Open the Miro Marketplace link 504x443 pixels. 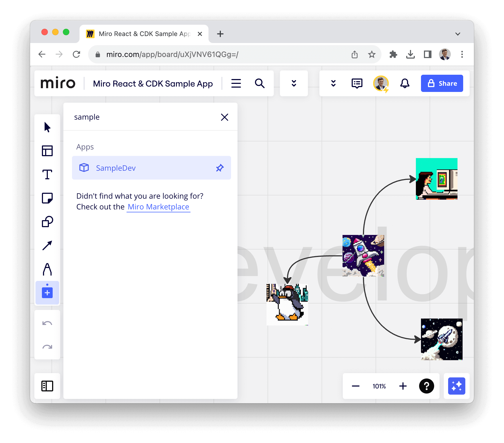pyautogui.click(x=159, y=207)
